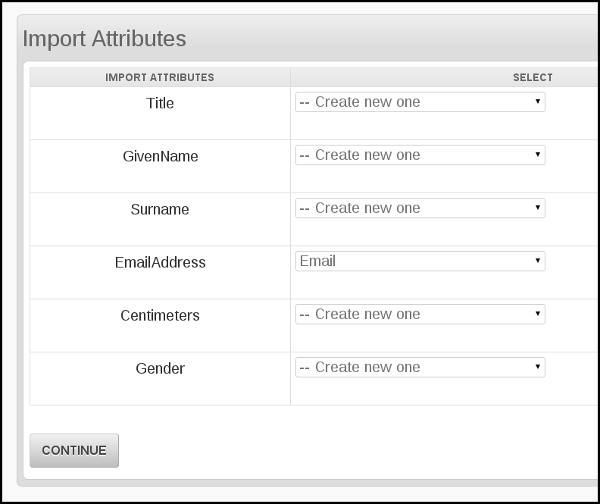Click the Gender attribute label
The height and width of the screenshot is (504, 600).
tap(160, 369)
